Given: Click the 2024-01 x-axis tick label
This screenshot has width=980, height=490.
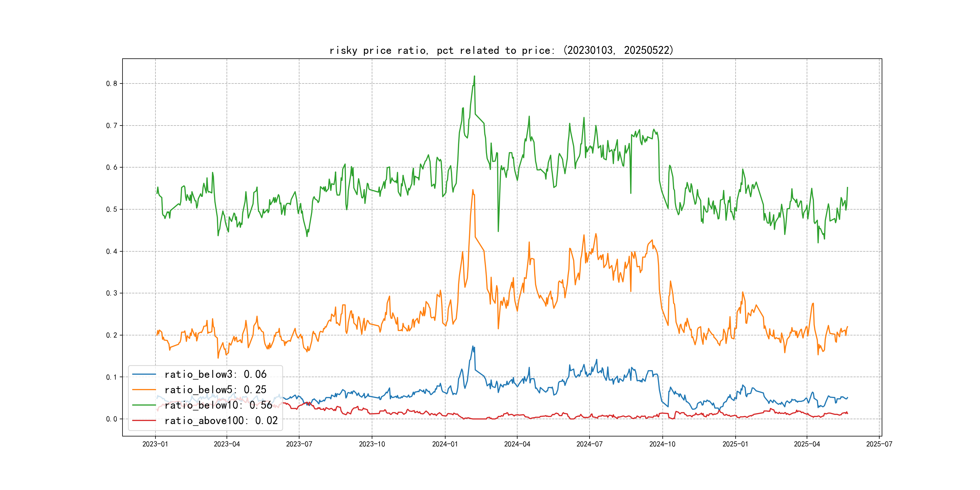Looking at the screenshot, I should tap(445, 444).
